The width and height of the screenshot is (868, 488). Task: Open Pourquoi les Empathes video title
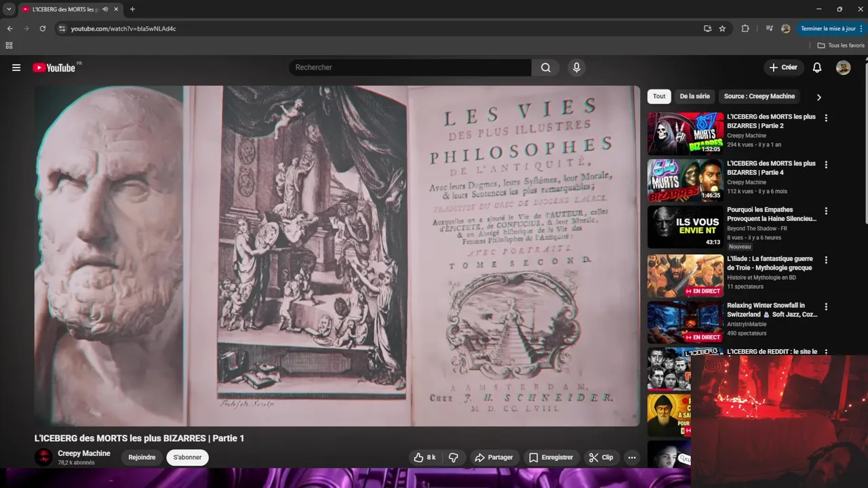(x=772, y=214)
